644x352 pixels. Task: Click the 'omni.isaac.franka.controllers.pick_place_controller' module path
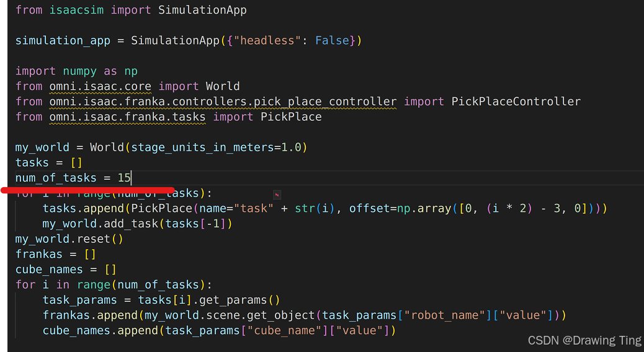pyautogui.click(x=223, y=102)
